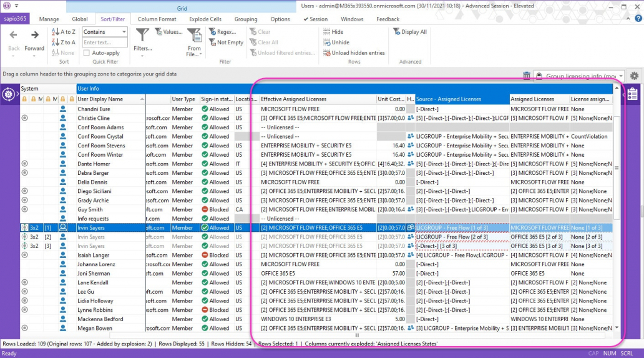
Task: Sort the column A to Z
Action: (64, 32)
